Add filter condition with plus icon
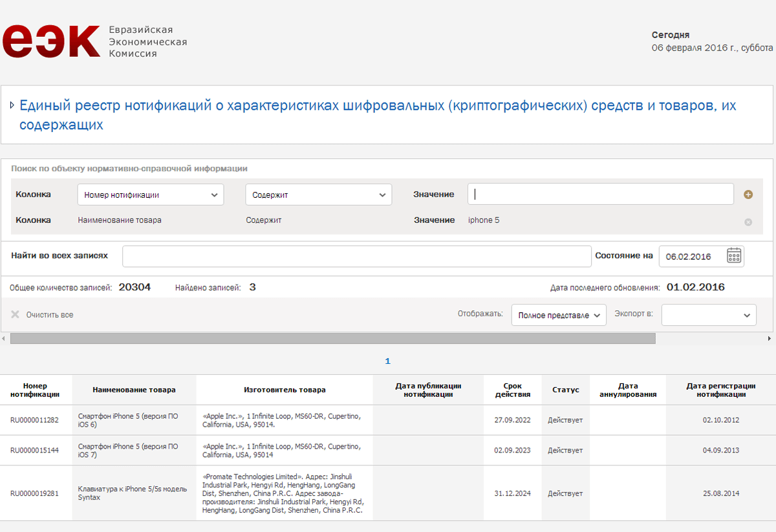Screen dimensions: 776x532 (748, 195)
